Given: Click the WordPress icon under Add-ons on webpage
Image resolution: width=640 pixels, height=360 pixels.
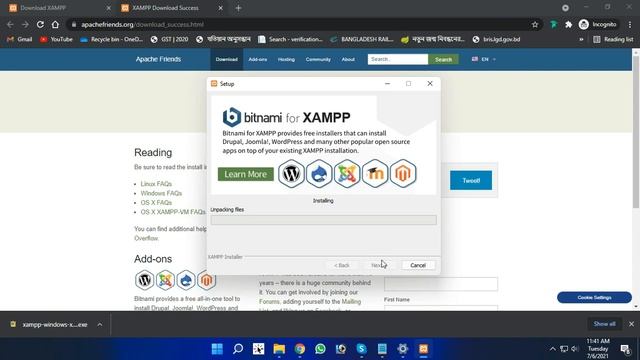Looking at the screenshot, I should (144, 280).
